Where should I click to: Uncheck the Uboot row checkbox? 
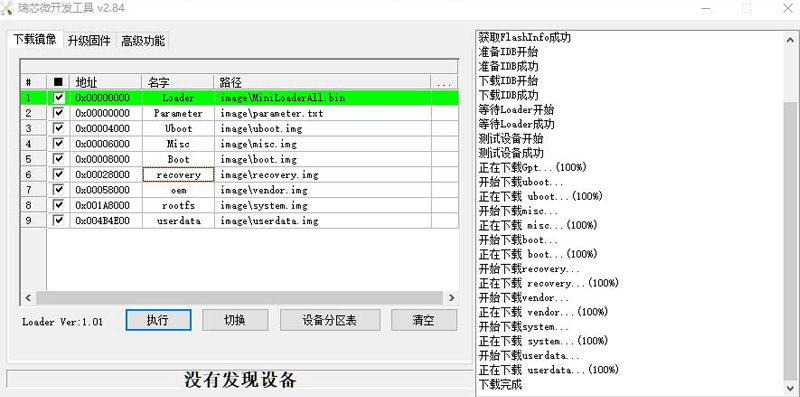59,128
